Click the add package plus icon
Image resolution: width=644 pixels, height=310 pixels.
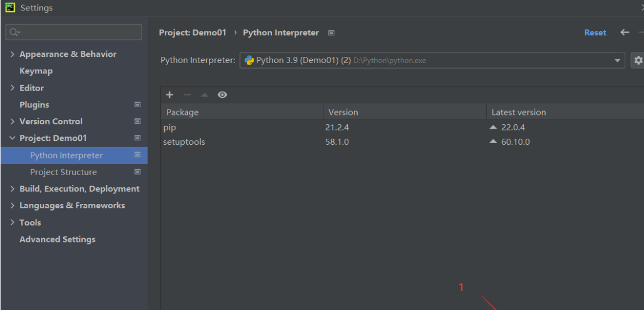pyautogui.click(x=170, y=95)
